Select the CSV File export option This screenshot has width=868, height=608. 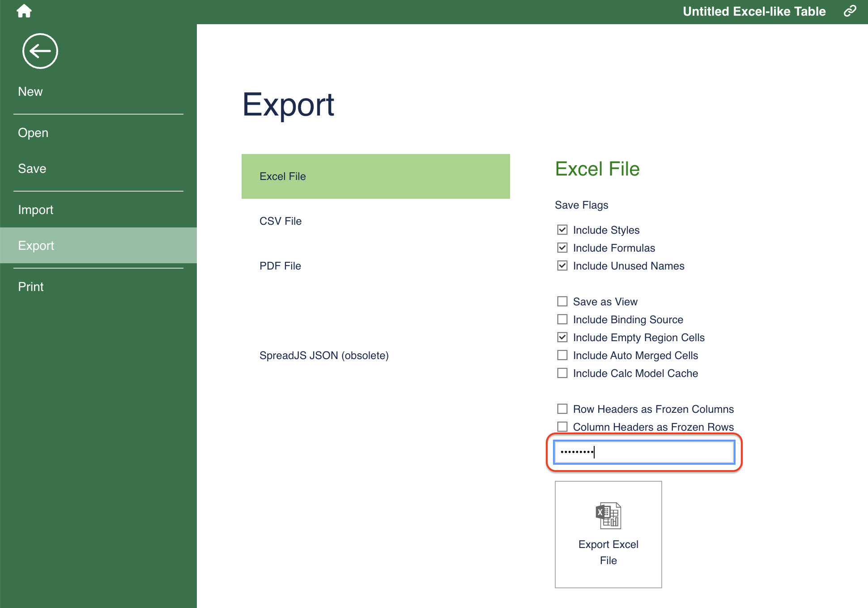(x=281, y=221)
